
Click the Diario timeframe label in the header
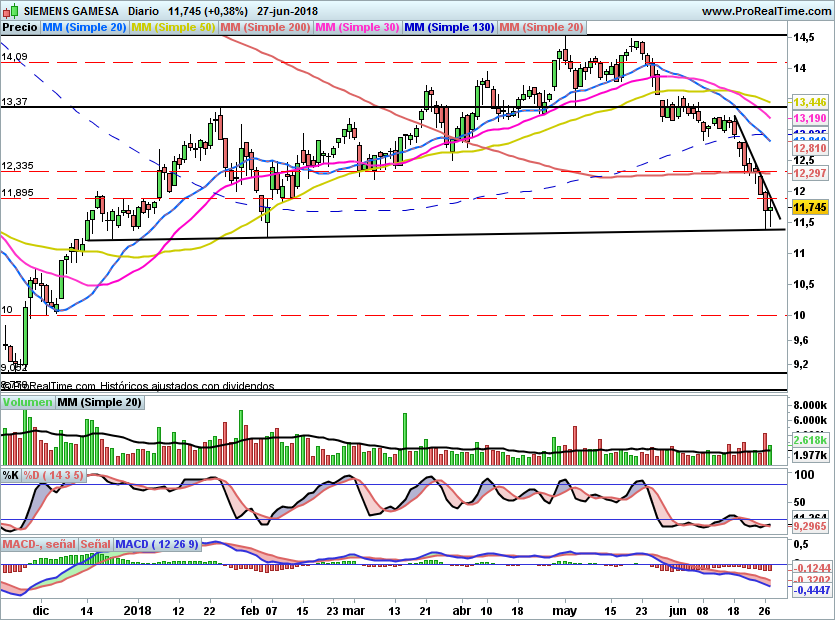[x=141, y=11]
